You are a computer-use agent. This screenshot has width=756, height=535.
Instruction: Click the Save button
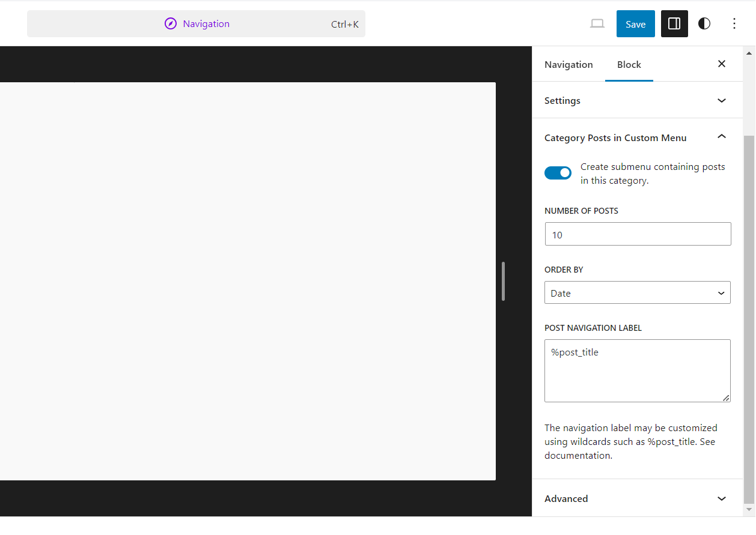tap(636, 24)
